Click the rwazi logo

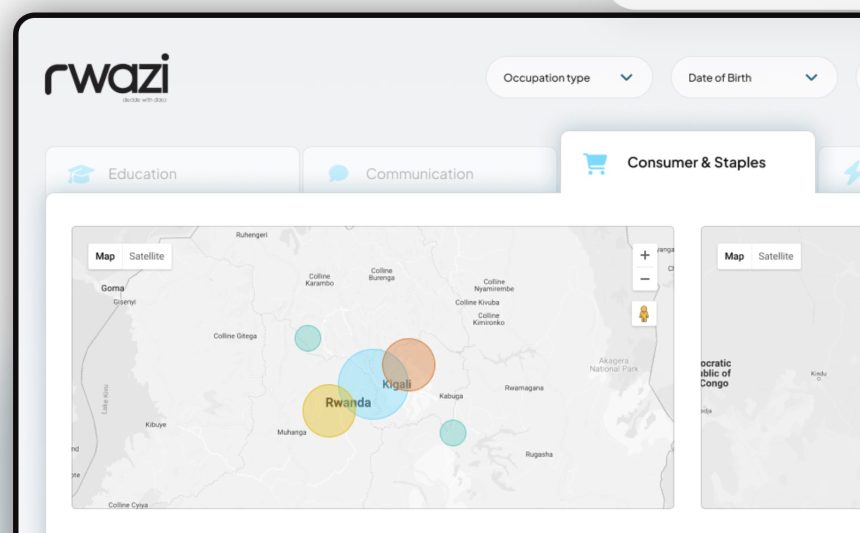(x=107, y=77)
